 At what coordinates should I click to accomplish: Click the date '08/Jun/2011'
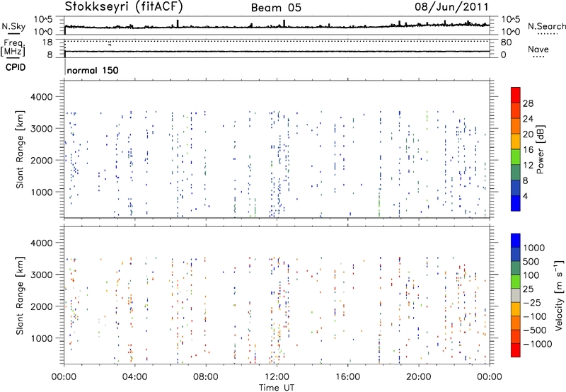pyautogui.click(x=451, y=7)
